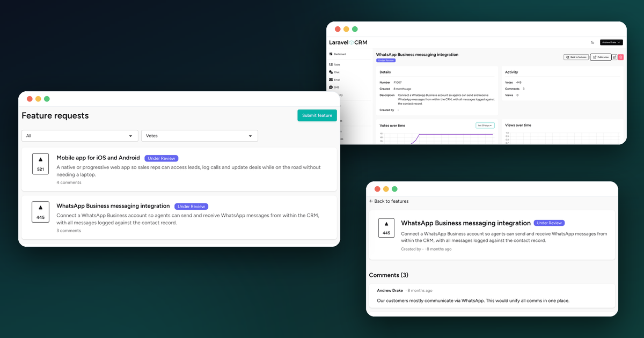Click Under Review badge on WhatsApp list item
644x338 pixels.
192,207
